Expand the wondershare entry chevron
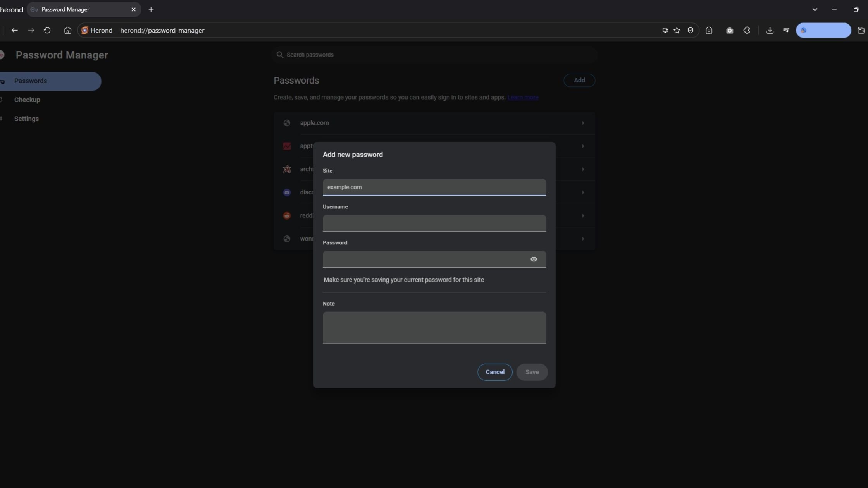 point(583,239)
